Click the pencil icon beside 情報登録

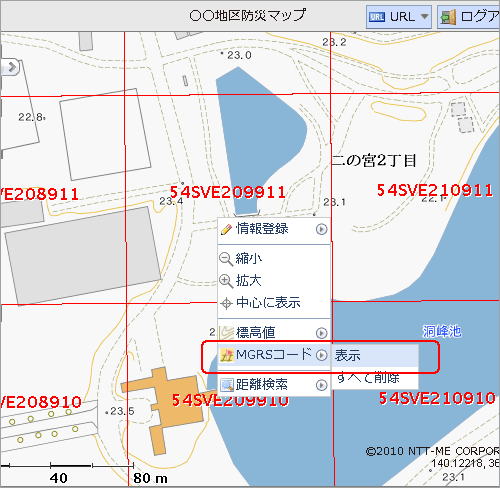click(226, 229)
